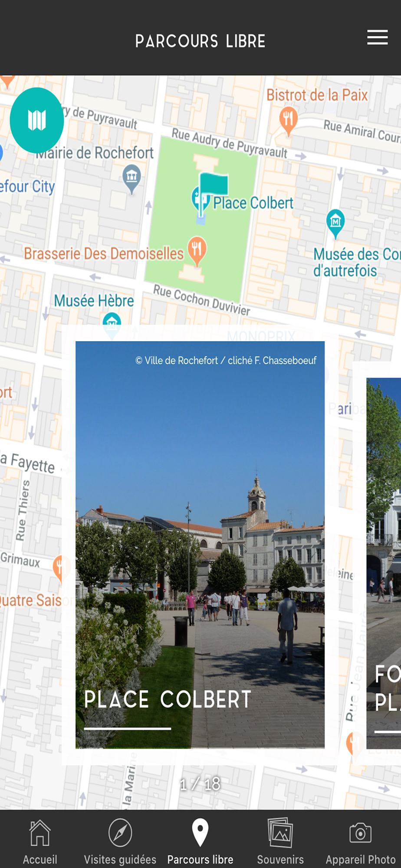Open the hamburger menu
The image size is (401, 868).
[377, 37]
